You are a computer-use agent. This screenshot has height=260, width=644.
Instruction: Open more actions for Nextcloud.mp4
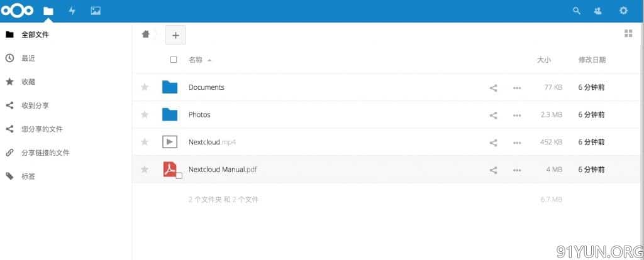tap(517, 143)
